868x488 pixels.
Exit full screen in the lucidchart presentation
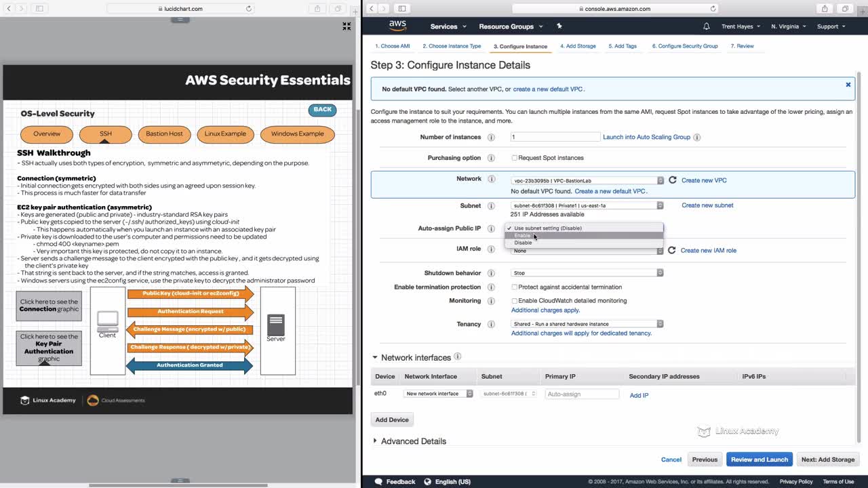[347, 26]
